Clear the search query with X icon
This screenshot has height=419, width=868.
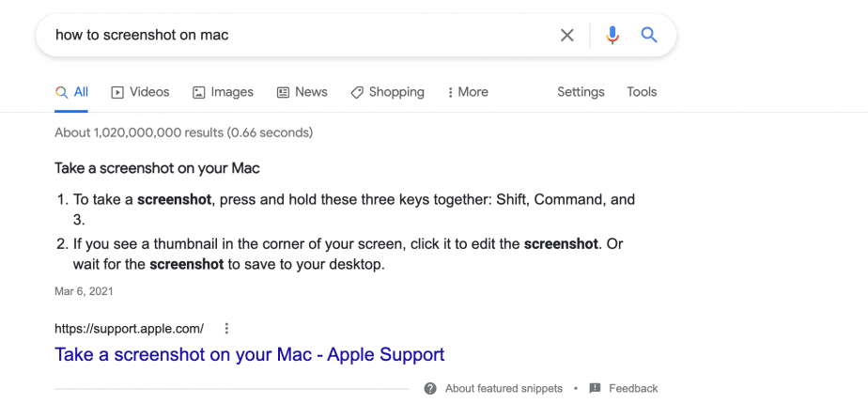click(x=566, y=36)
